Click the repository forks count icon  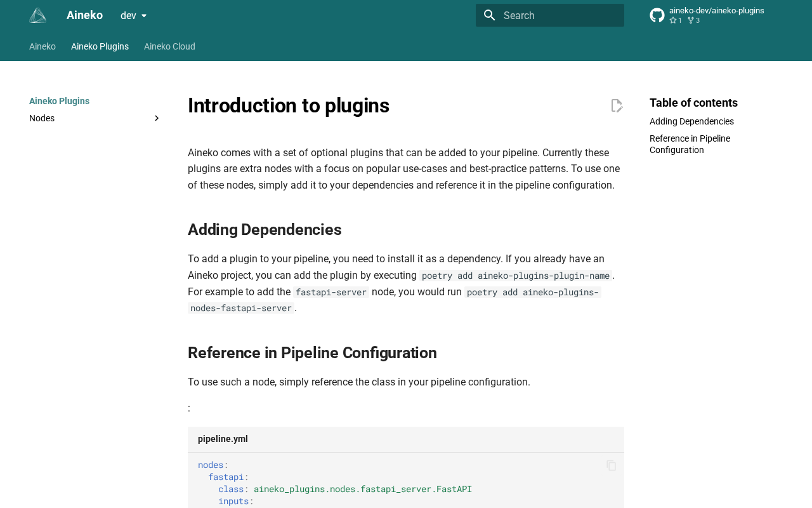click(x=691, y=20)
